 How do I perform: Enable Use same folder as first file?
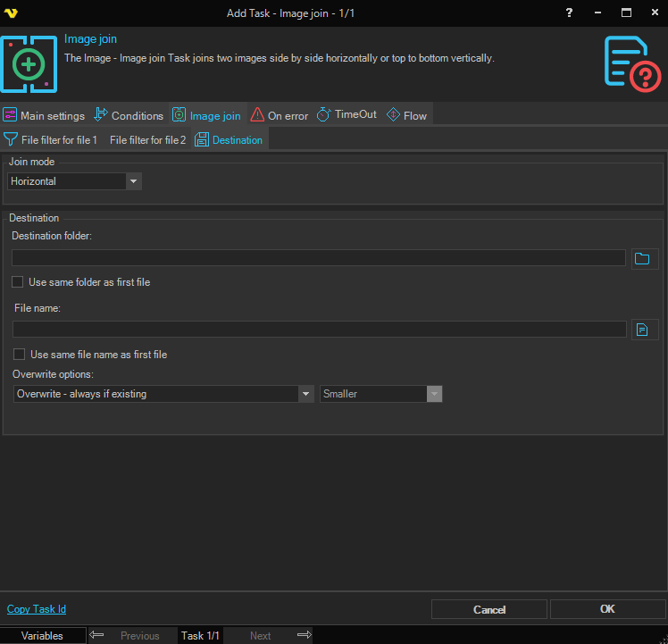click(x=18, y=282)
